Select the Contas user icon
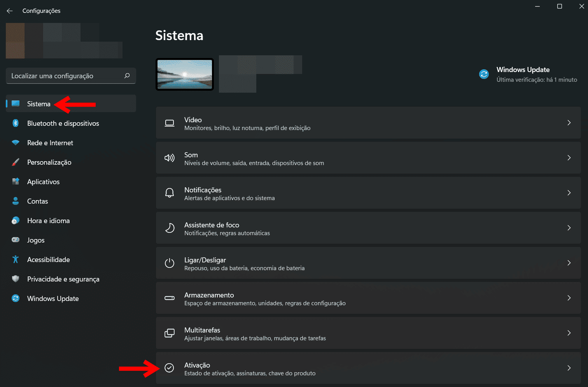The image size is (588, 387). pyautogui.click(x=16, y=201)
